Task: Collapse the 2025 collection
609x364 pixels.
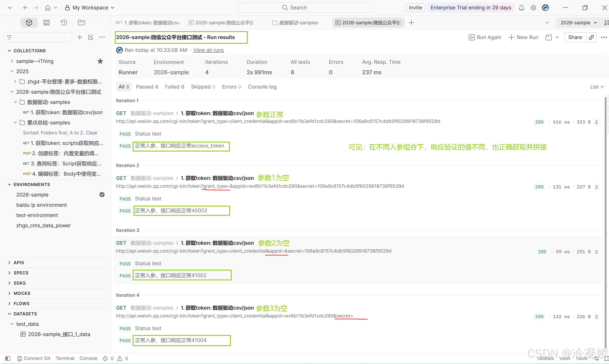Action: [12, 71]
